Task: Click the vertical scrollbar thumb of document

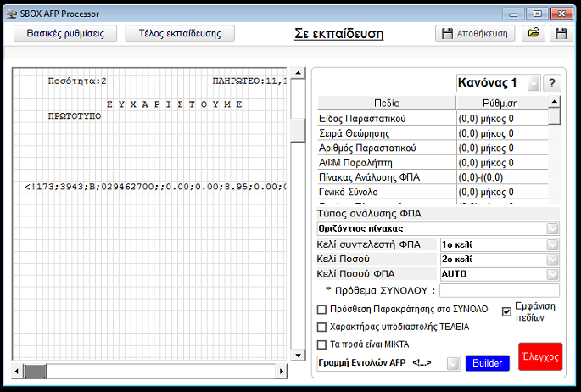Action: pyautogui.click(x=298, y=130)
